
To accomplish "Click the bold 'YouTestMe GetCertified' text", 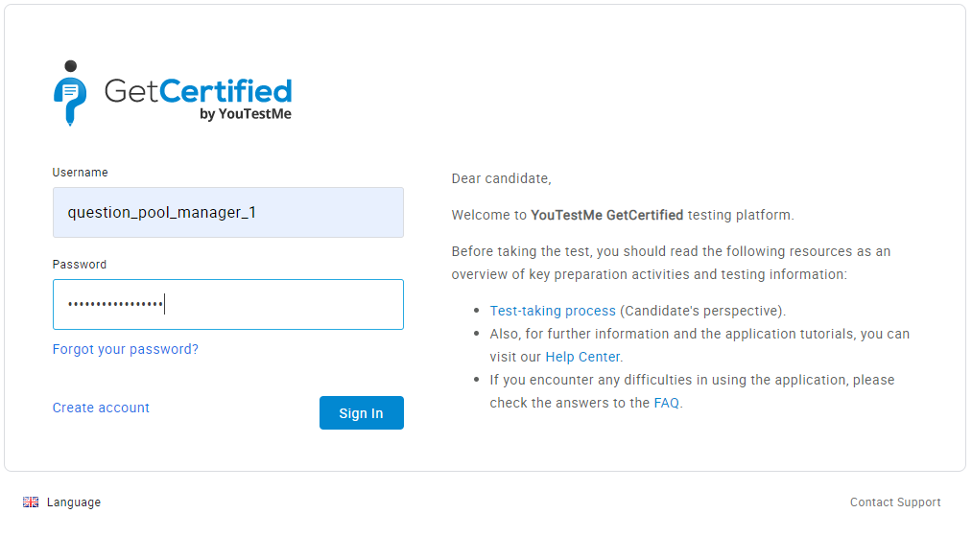I will click(606, 215).
